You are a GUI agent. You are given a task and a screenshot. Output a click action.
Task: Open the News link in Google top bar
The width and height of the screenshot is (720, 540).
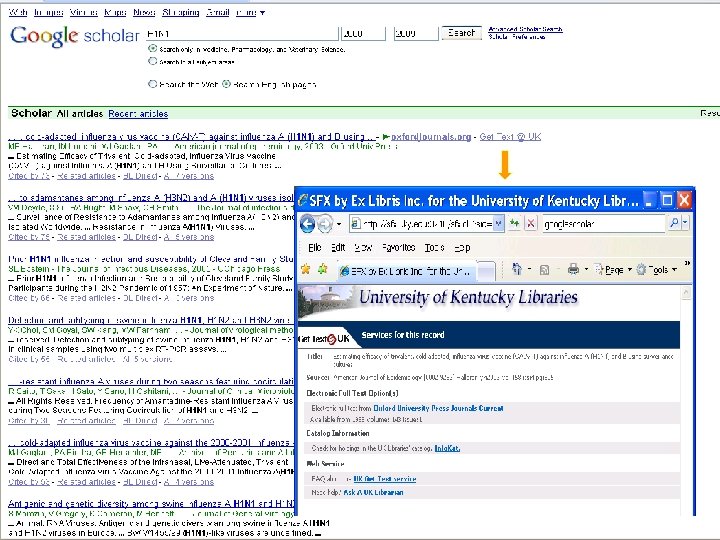coord(144,12)
